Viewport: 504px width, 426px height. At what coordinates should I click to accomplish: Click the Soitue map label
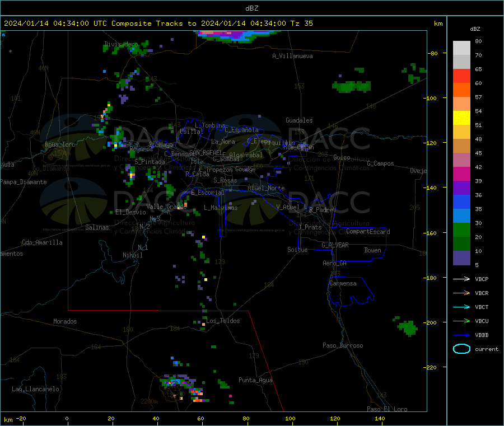pyautogui.click(x=297, y=250)
